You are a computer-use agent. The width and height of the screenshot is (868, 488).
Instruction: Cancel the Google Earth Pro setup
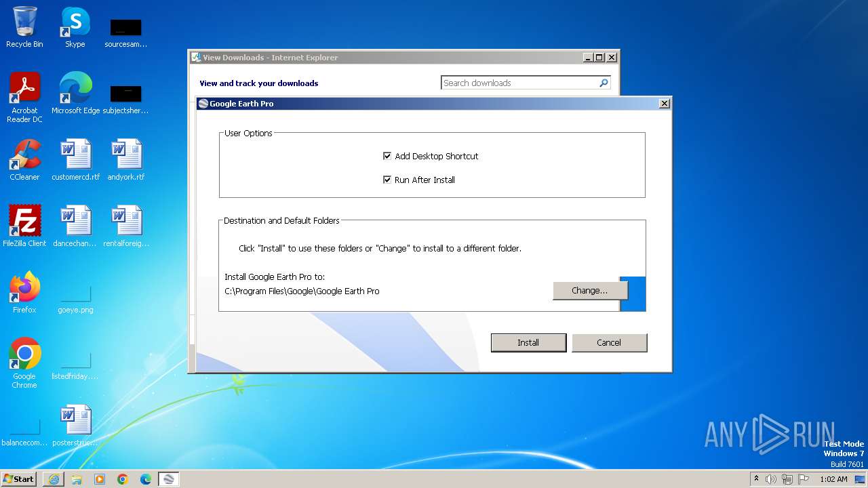[x=609, y=342]
